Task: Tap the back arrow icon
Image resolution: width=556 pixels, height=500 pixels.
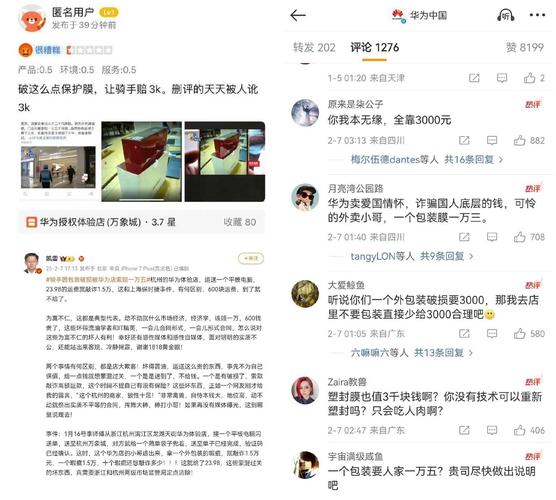Action: (x=298, y=16)
